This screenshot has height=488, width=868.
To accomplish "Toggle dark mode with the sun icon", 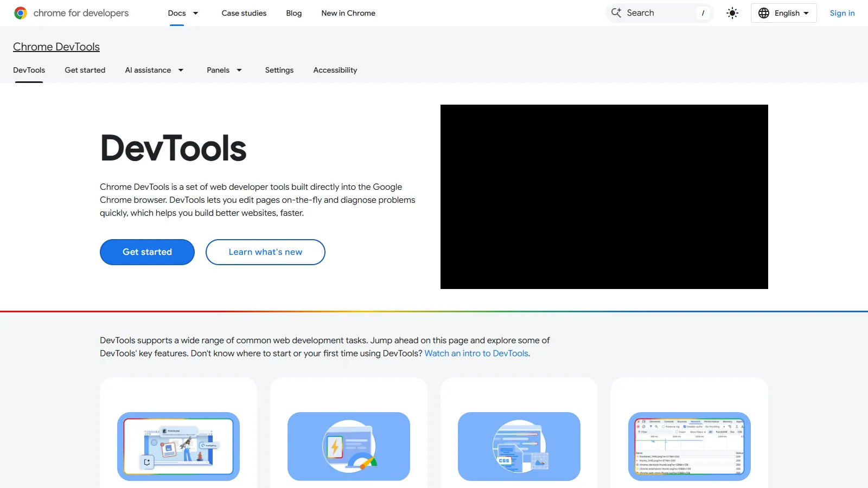I will (732, 12).
